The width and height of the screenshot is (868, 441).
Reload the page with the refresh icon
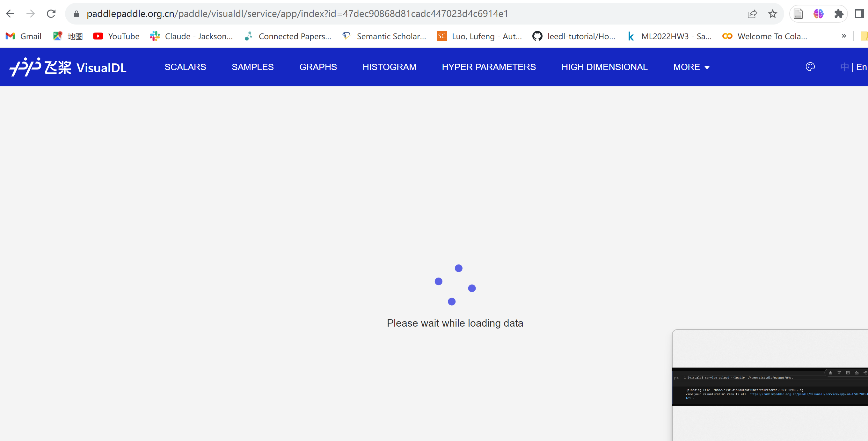click(51, 14)
